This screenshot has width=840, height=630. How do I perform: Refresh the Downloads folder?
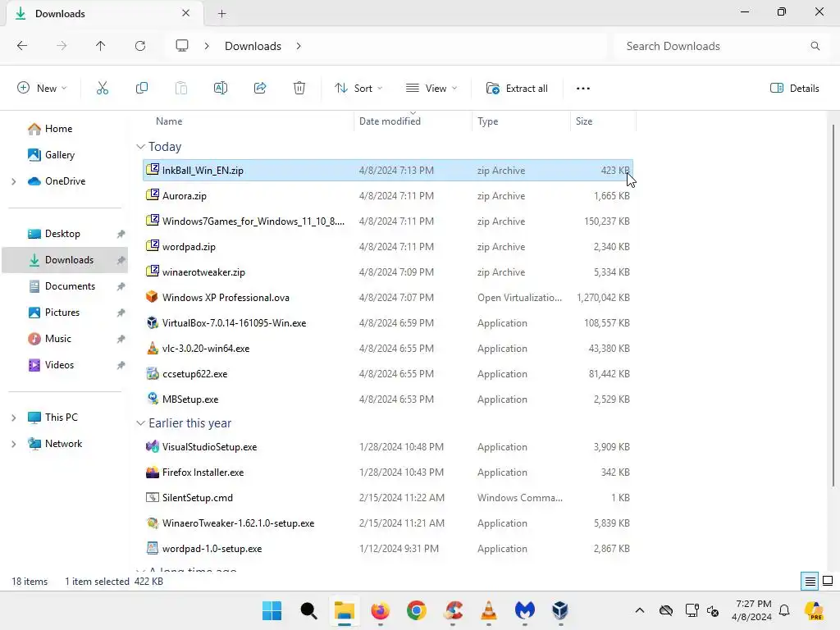point(140,46)
